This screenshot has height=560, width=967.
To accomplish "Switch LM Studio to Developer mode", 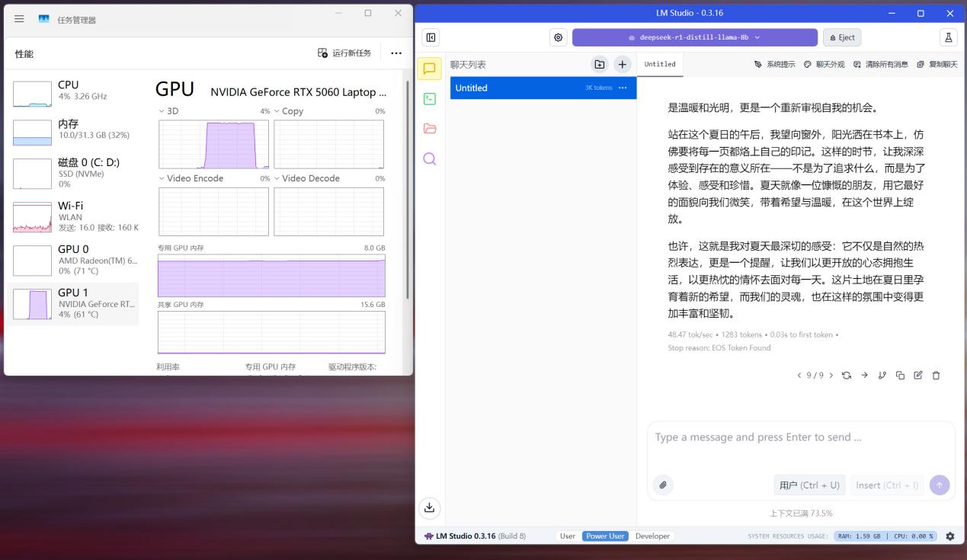I will pyautogui.click(x=652, y=536).
